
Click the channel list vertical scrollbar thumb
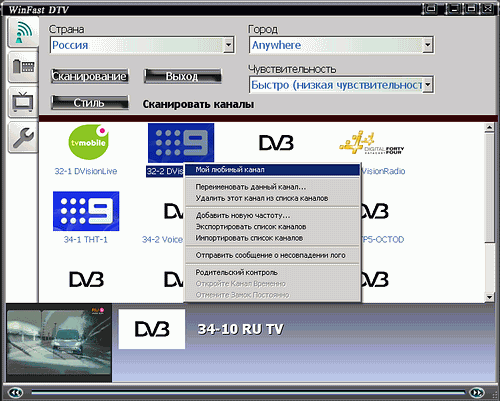489,187
